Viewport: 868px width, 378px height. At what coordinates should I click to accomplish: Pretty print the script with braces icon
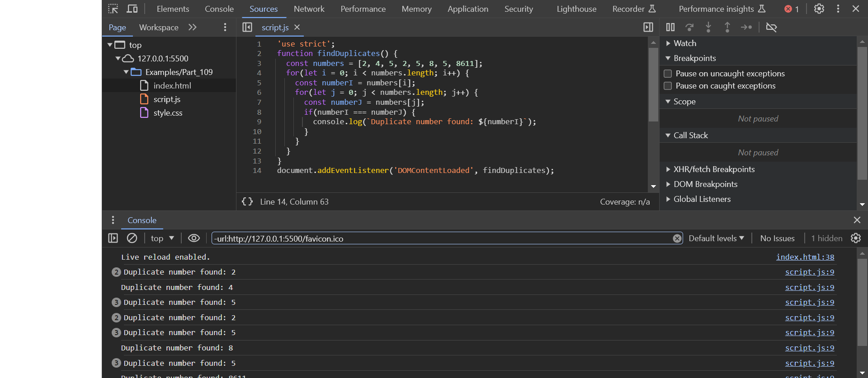(247, 201)
